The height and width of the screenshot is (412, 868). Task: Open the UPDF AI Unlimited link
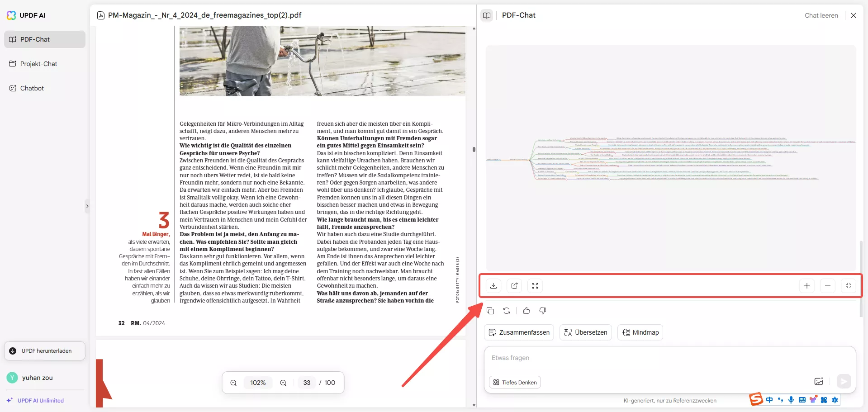pyautogui.click(x=35, y=401)
